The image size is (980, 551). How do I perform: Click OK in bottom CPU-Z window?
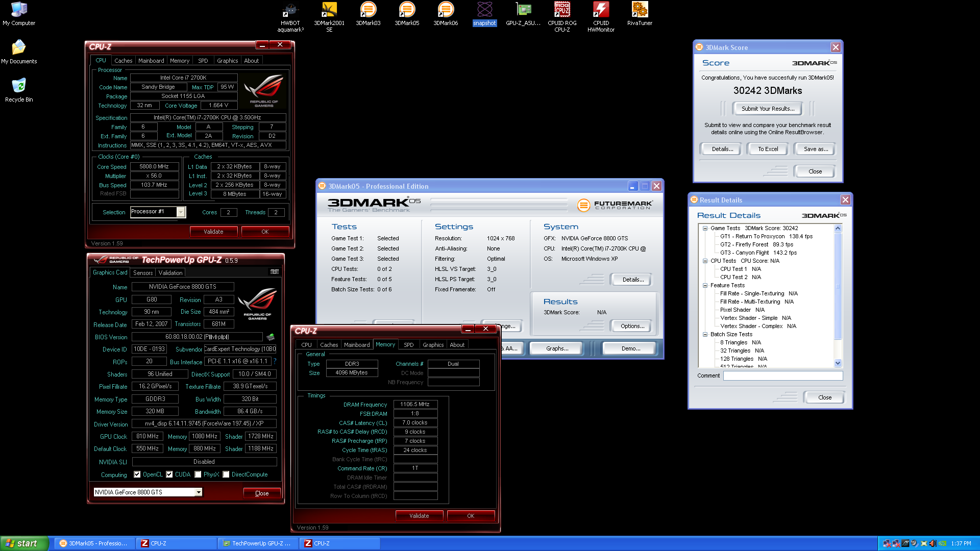click(471, 516)
